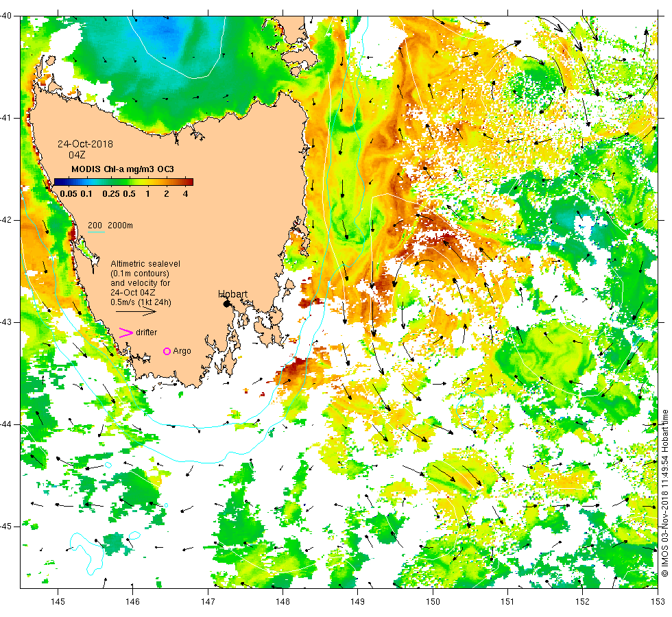Click the latitude -41 axis label

6,118
